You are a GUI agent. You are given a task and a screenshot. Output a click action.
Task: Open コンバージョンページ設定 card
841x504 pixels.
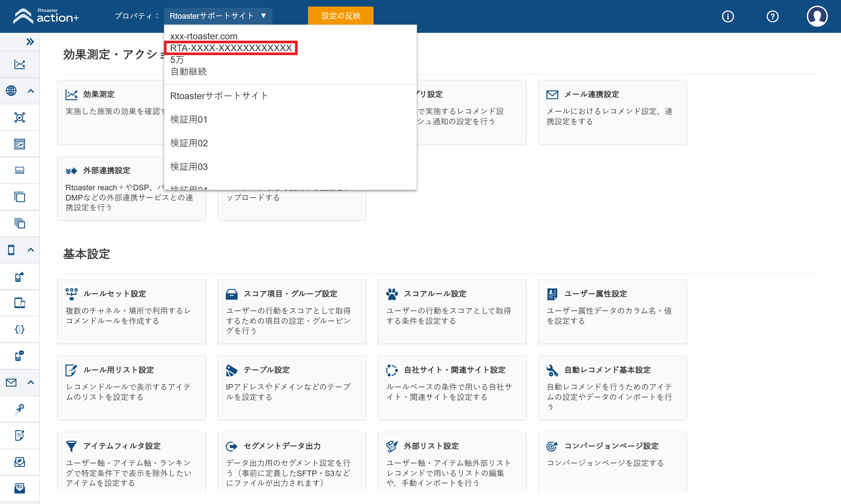(612, 462)
